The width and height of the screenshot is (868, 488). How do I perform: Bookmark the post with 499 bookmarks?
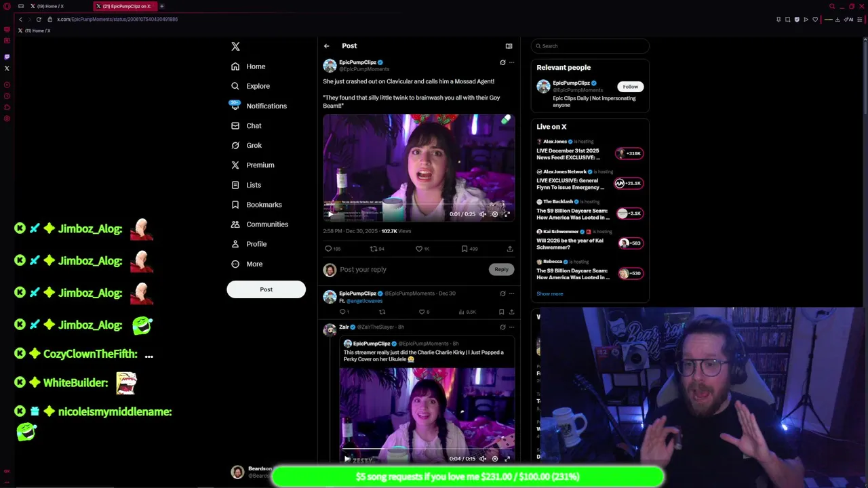tap(469, 249)
